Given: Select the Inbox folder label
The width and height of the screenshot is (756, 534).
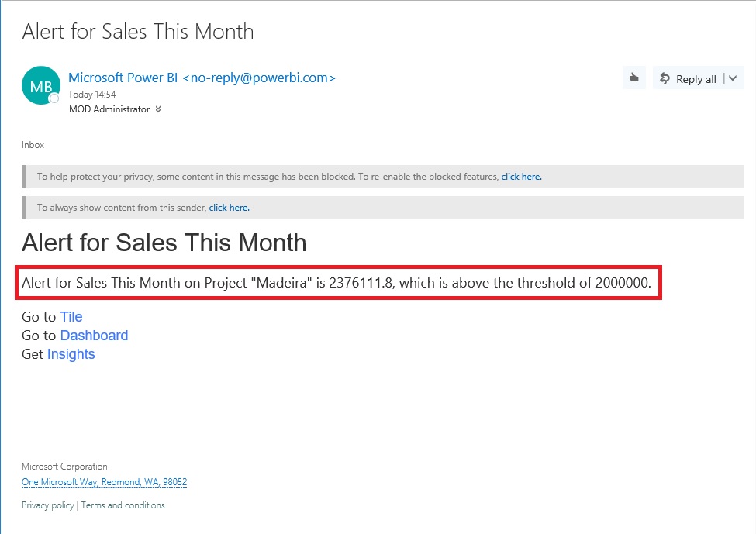Looking at the screenshot, I should (33, 145).
